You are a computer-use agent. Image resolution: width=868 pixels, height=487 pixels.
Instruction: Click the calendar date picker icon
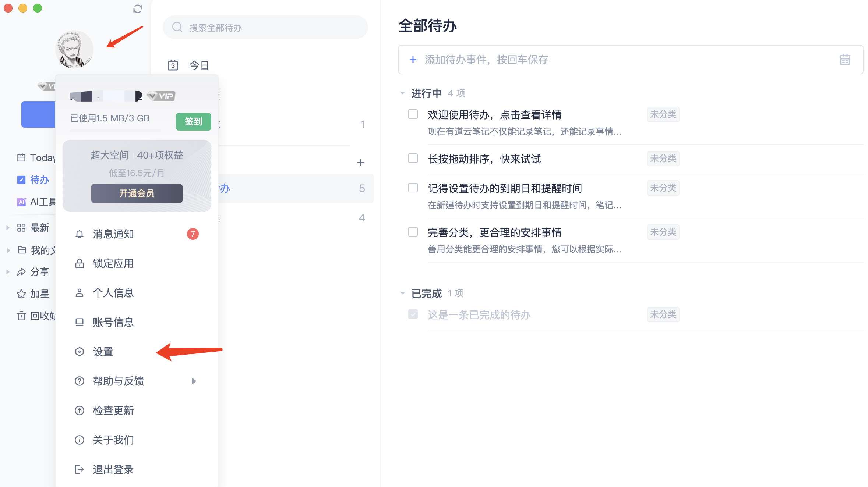click(845, 60)
